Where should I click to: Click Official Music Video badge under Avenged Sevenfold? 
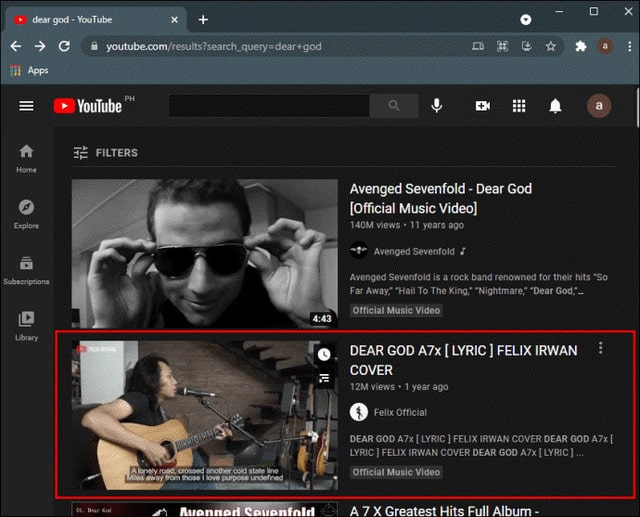(396, 311)
